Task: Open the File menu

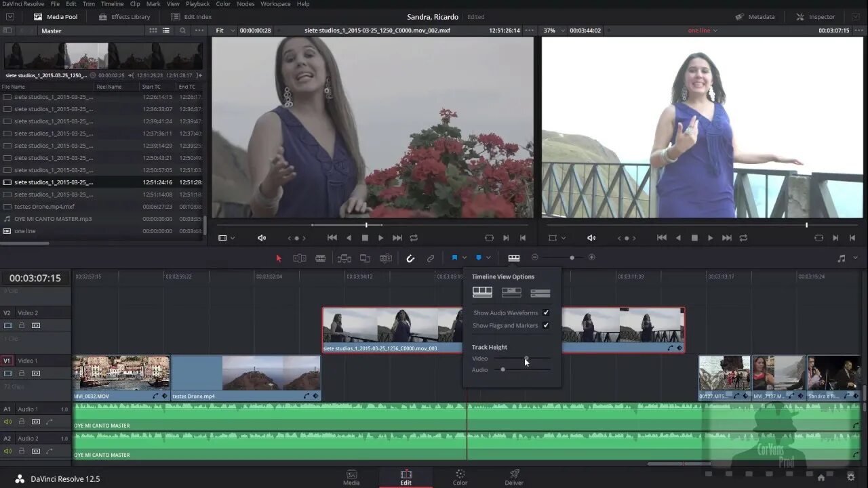Action: click(x=55, y=4)
